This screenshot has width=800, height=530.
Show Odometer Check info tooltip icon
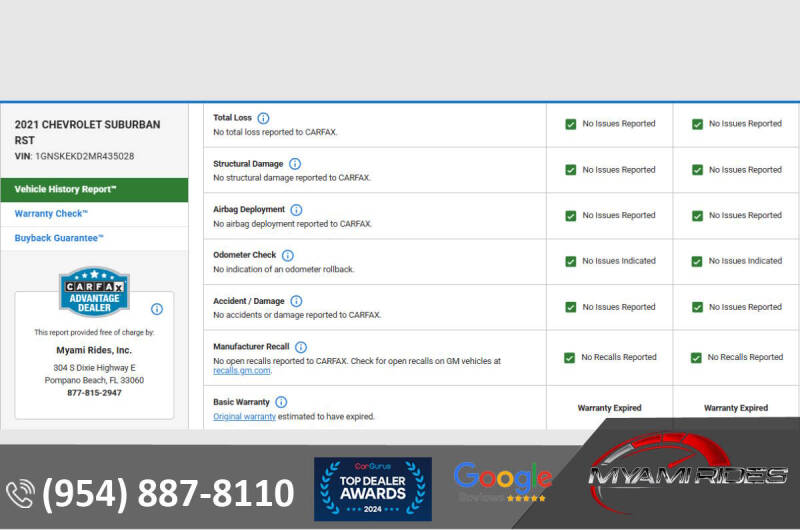point(288,256)
